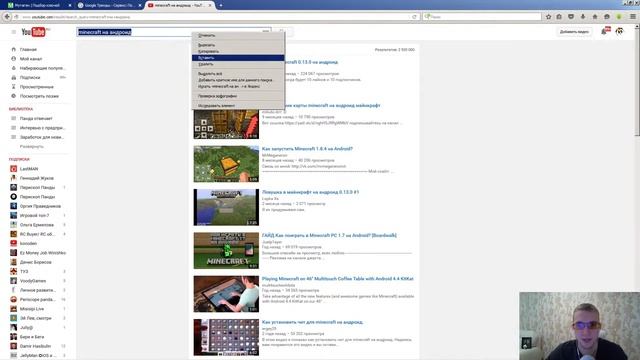Choose Удалить in the context menu
Image resolution: width=640 pixels, height=360 pixels.
point(238,64)
